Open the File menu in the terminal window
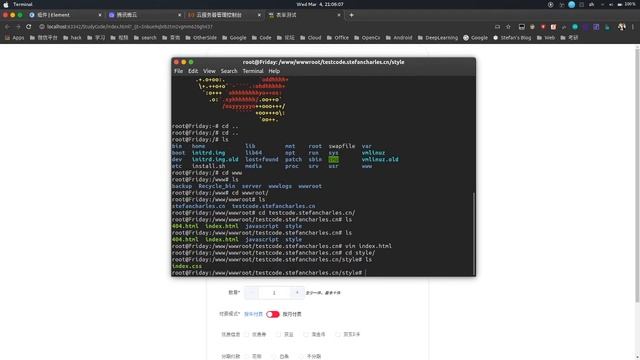Image resolution: width=640 pixels, height=360 pixels. (x=178, y=71)
